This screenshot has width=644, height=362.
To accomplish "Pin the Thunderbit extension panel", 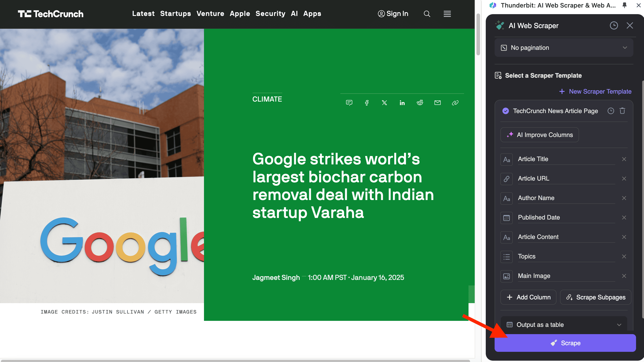I will pos(624,5).
